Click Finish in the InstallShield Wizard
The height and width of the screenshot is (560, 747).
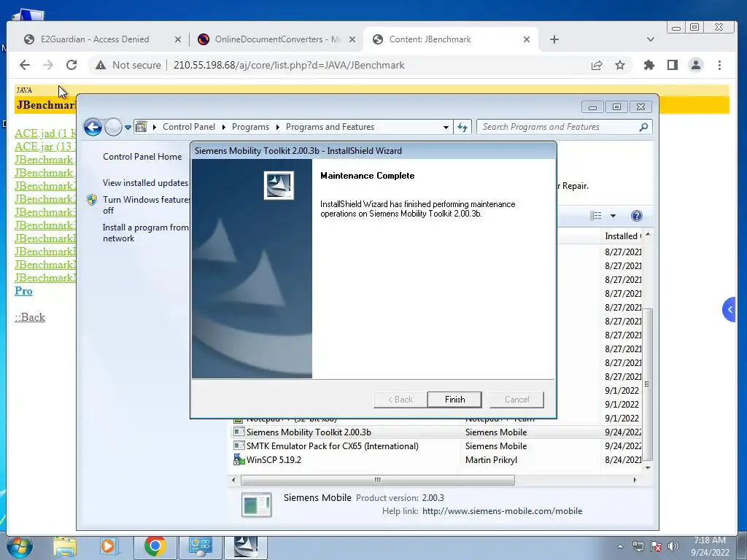(x=454, y=400)
